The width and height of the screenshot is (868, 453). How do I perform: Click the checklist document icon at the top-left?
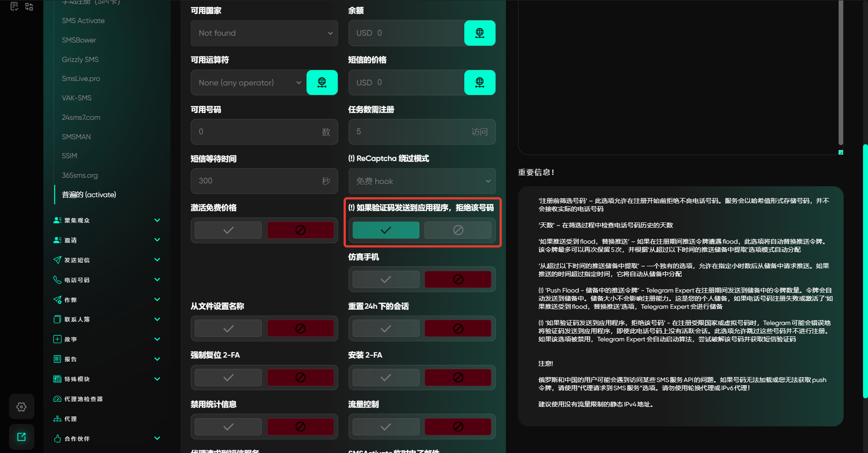coord(14,6)
